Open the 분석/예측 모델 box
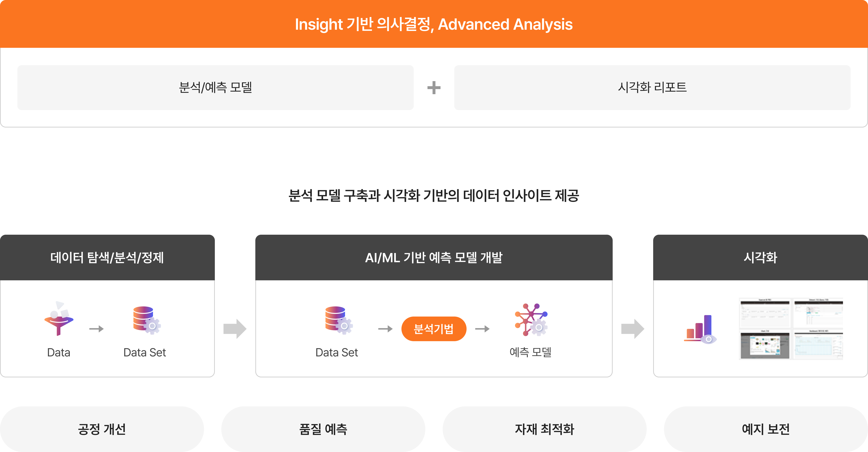This screenshot has height=452, width=868. tap(215, 88)
